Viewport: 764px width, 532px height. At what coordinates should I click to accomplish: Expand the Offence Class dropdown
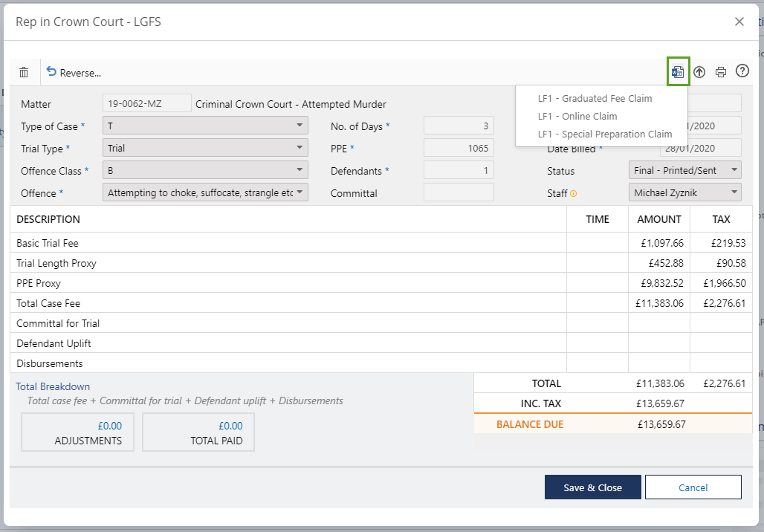[205, 170]
